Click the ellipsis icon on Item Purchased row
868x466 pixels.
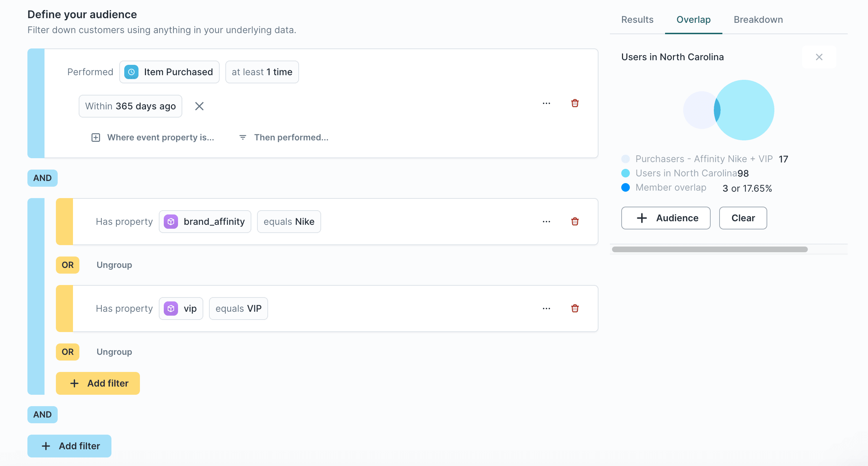546,103
